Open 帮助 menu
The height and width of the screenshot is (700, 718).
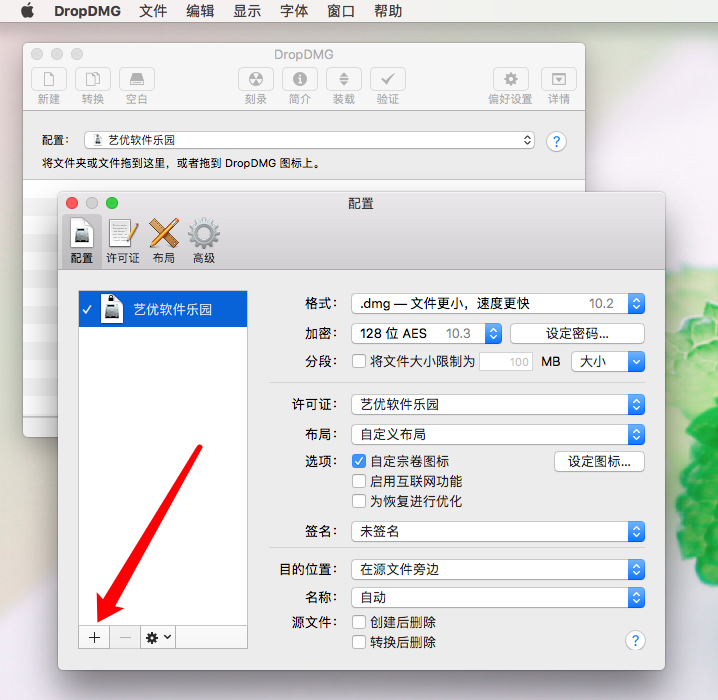click(388, 11)
